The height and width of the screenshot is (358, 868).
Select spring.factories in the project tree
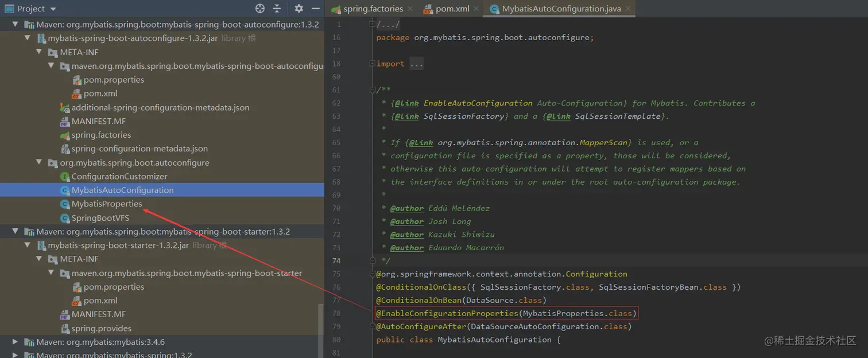[101, 135]
